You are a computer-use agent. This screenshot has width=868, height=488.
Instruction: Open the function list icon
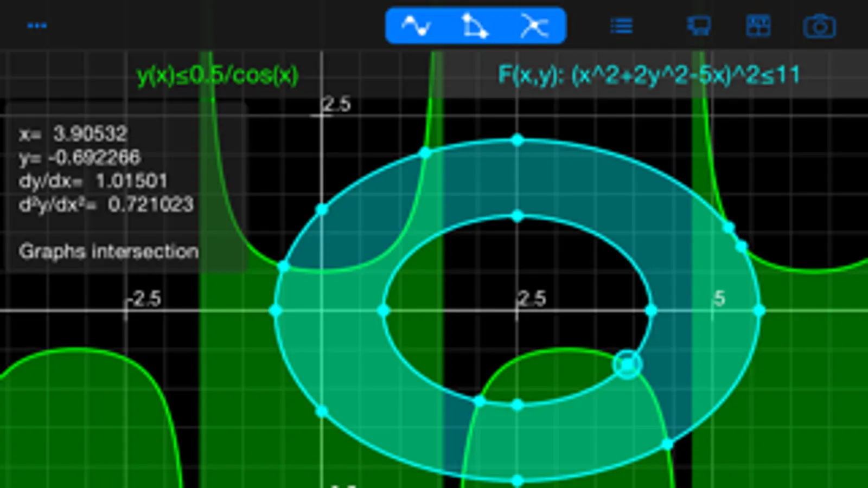click(621, 25)
